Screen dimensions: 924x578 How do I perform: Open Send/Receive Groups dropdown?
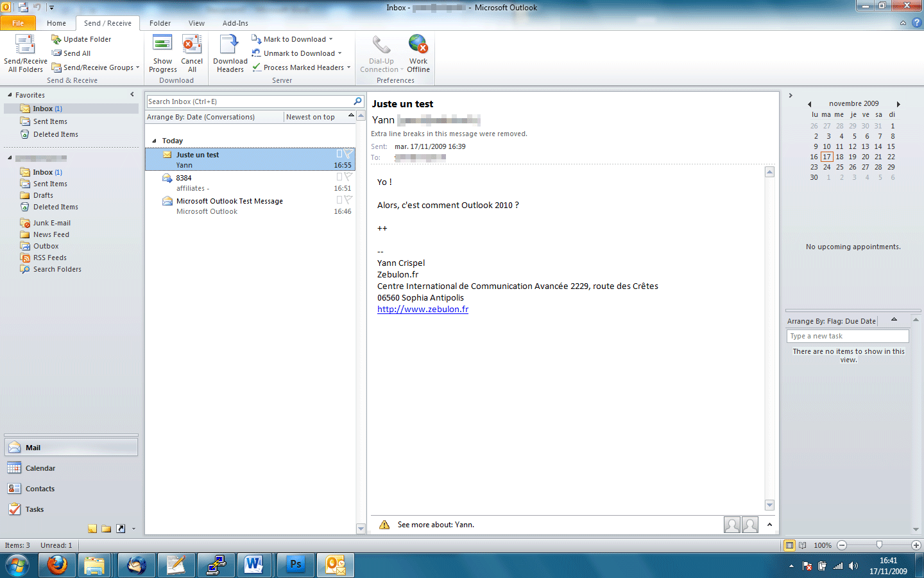tap(137, 67)
